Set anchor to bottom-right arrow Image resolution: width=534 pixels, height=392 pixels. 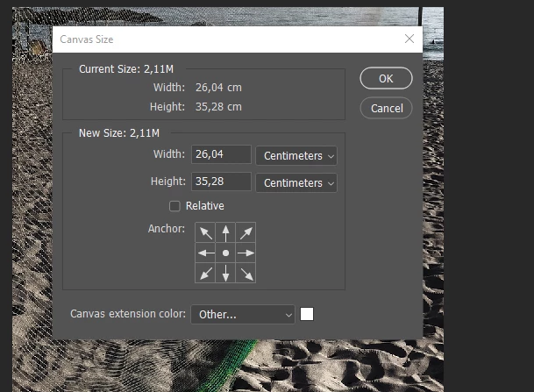pos(246,273)
